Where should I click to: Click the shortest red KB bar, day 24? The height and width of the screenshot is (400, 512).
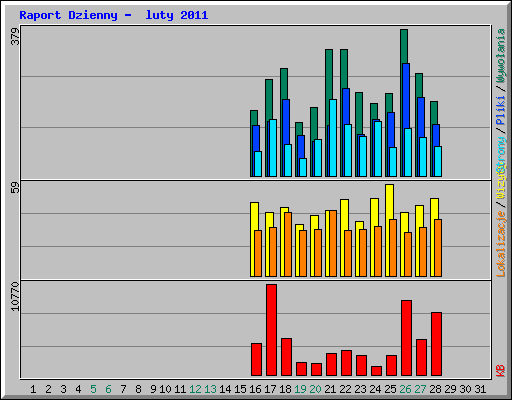(376, 371)
